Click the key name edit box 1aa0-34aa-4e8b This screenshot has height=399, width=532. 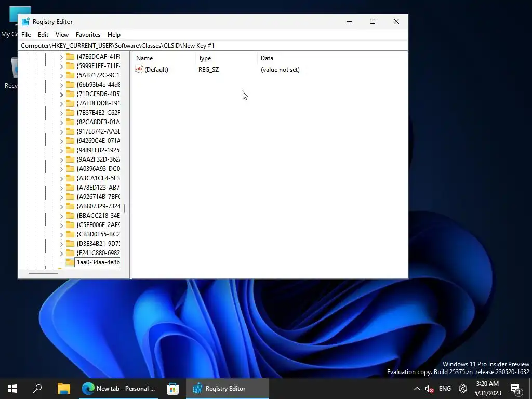click(x=97, y=262)
